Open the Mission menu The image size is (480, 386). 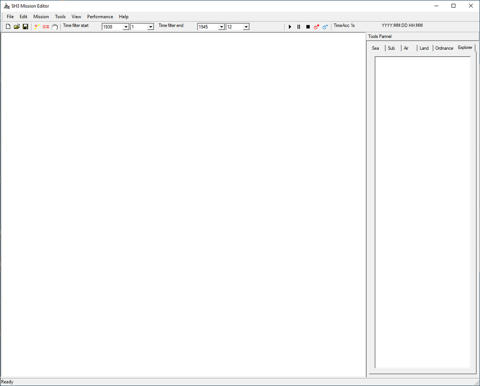(x=41, y=17)
